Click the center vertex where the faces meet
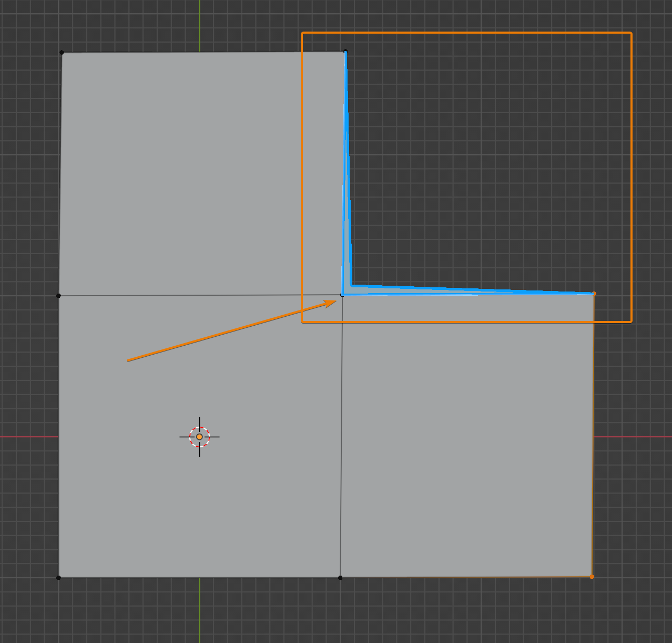This screenshot has height=643, width=672. 342,295
